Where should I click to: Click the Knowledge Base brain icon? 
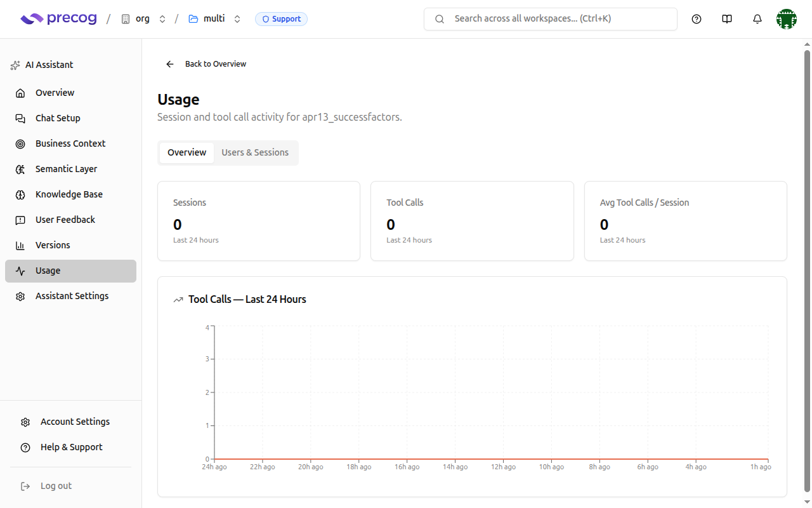click(20, 194)
